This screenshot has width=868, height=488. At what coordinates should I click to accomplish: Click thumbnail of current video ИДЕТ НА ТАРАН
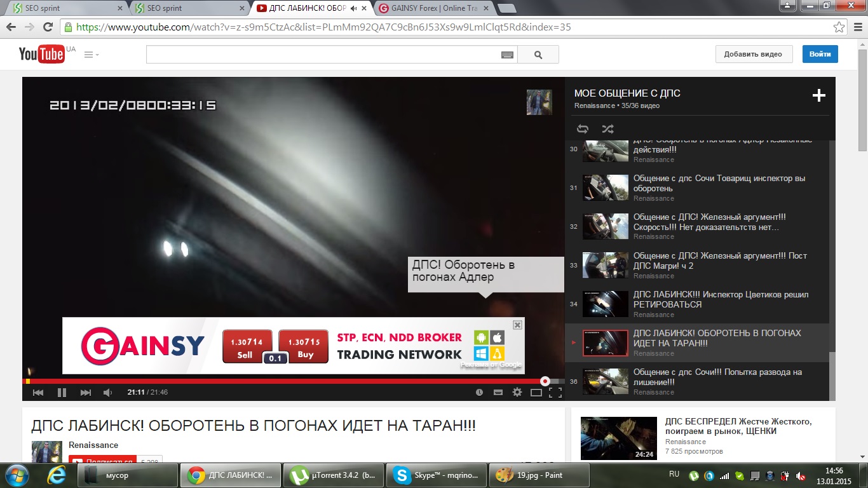click(606, 343)
